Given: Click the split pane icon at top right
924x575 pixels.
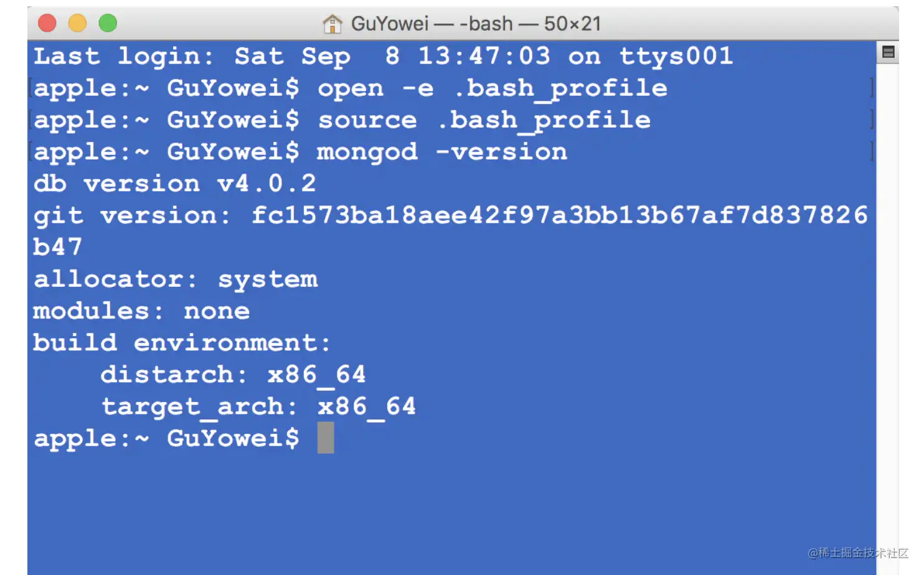Looking at the screenshot, I should (x=889, y=52).
